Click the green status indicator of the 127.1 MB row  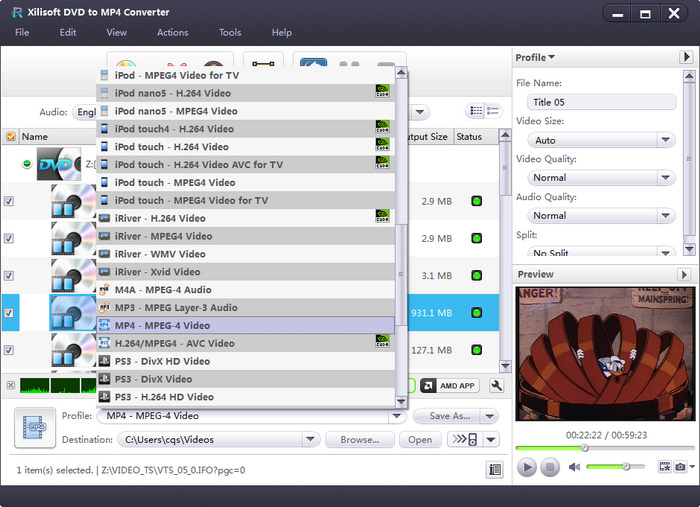pyautogui.click(x=476, y=350)
